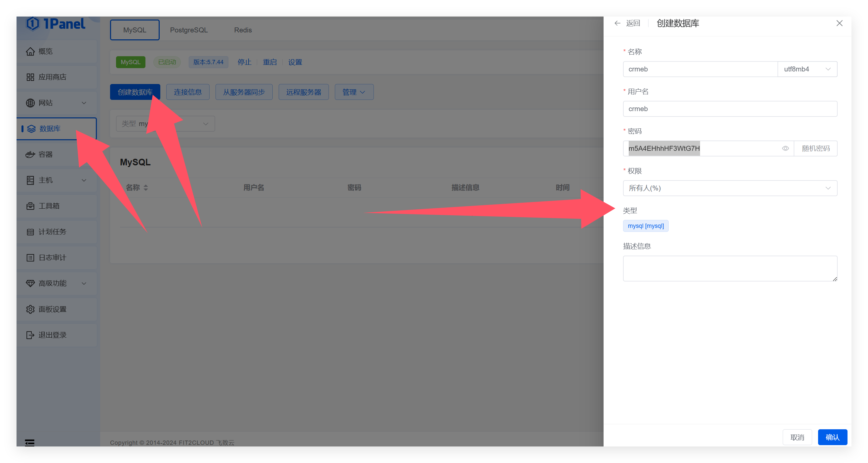
Task: Open the utf8mb4 charset dropdown
Action: (x=807, y=69)
